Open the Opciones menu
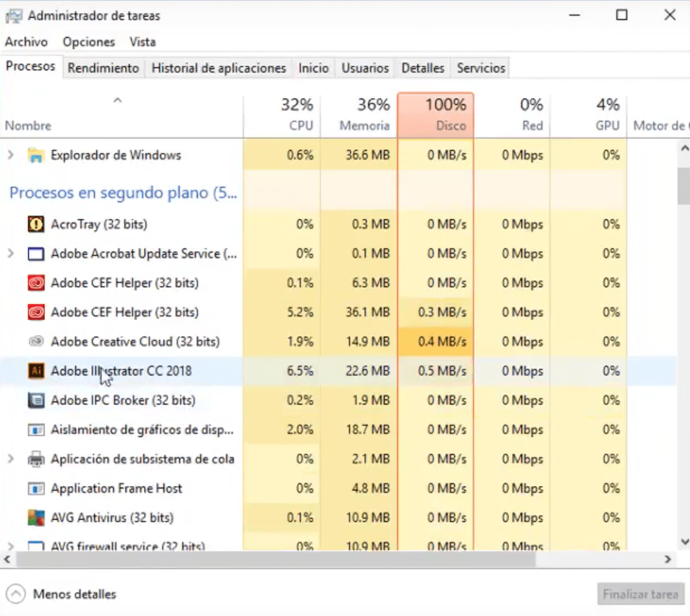The height and width of the screenshot is (616, 690). [x=89, y=42]
